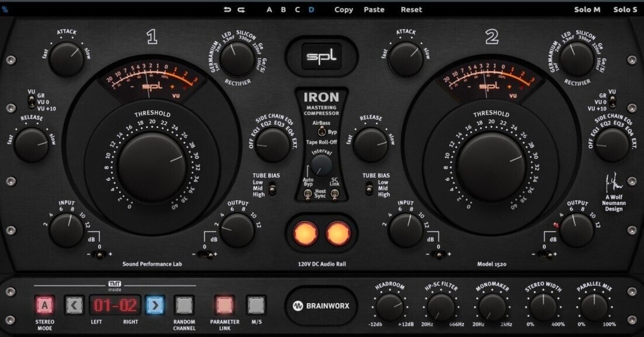Click next TMT channel arrow
The image size is (644, 337).
155,306
